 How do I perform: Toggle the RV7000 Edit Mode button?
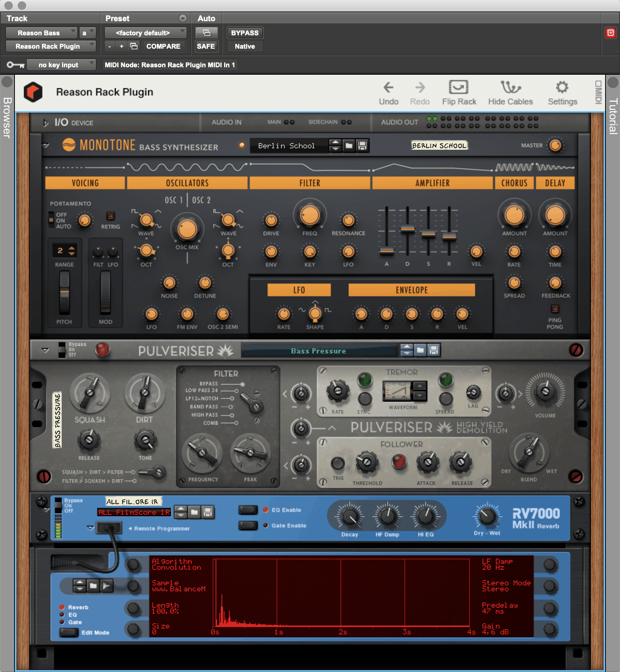pos(69,633)
